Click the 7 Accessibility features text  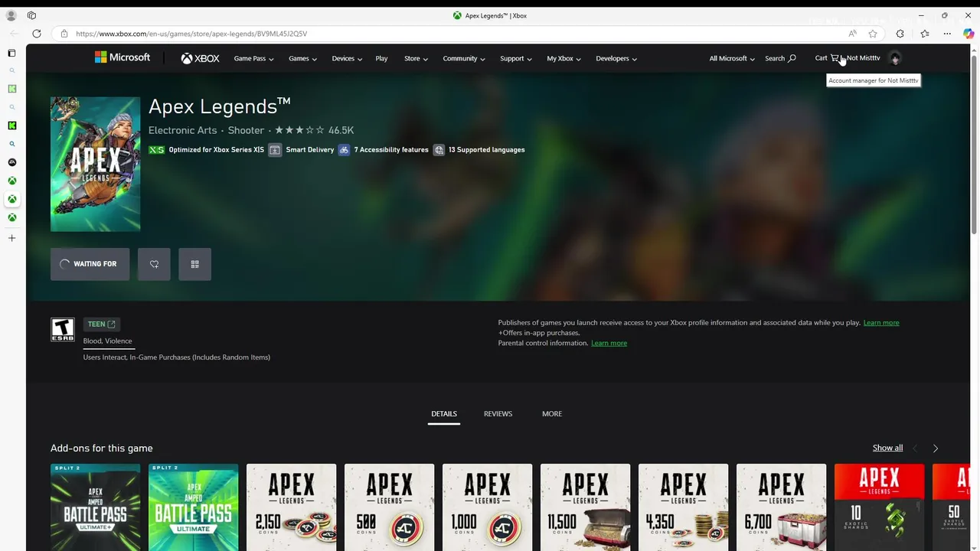[391, 150]
